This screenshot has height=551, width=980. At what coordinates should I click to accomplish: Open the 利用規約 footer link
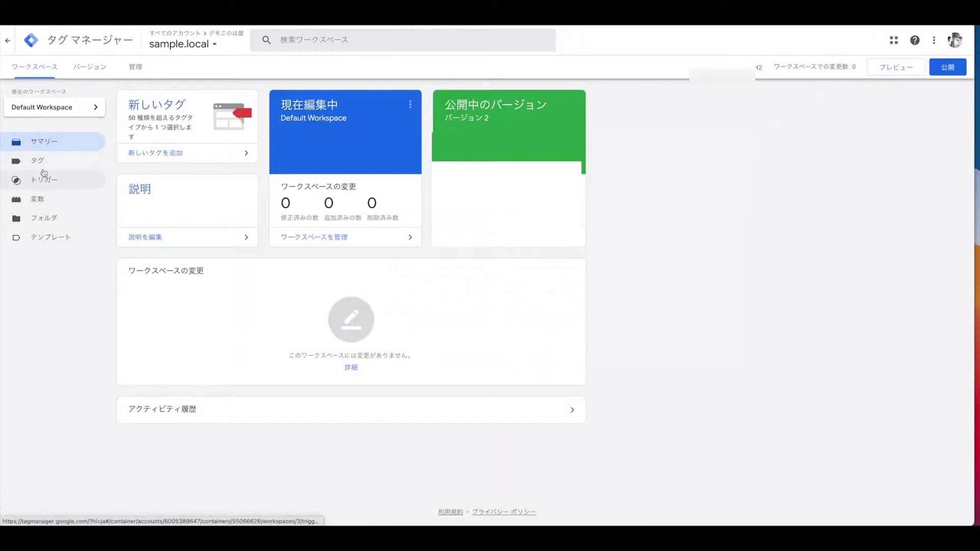pyautogui.click(x=450, y=511)
